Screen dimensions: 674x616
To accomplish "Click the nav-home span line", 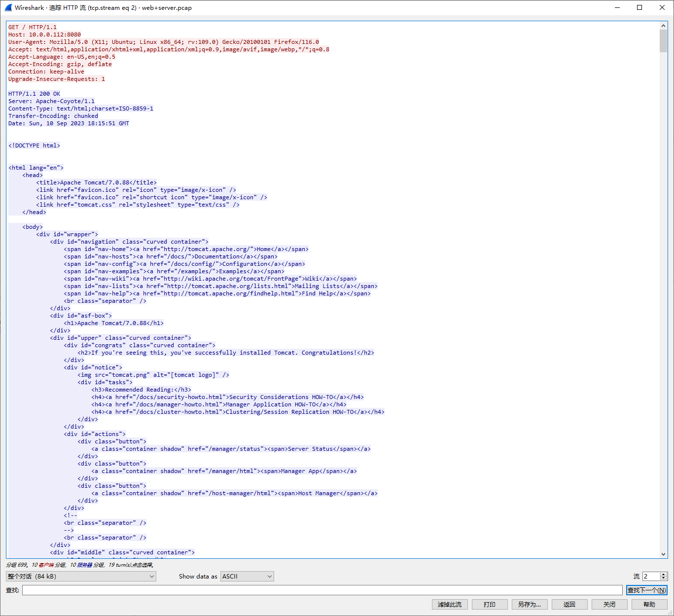I will tap(186, 249).
